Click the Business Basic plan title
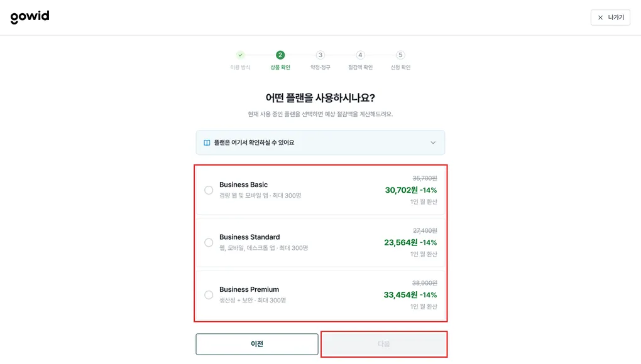641x364 pixels. click(243, 185)
